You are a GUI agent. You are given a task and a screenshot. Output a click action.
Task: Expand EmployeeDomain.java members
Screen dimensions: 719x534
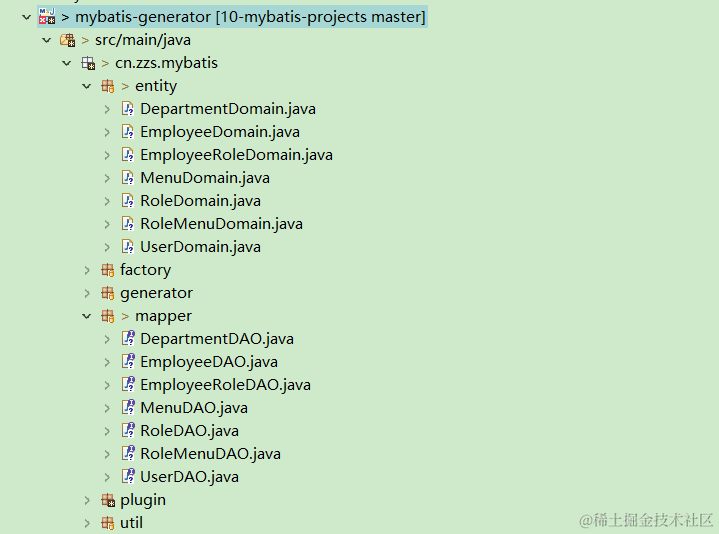[107, 132]
